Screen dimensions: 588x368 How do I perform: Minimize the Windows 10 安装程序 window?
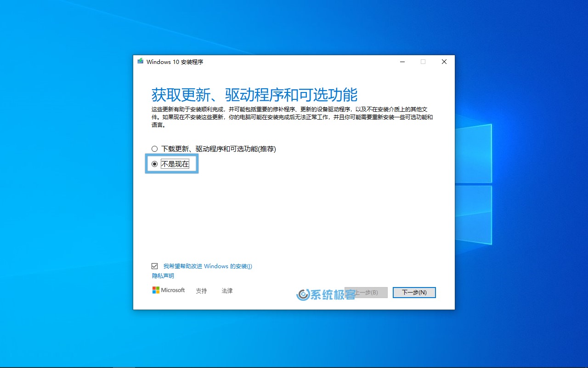(x=402, y=62)
